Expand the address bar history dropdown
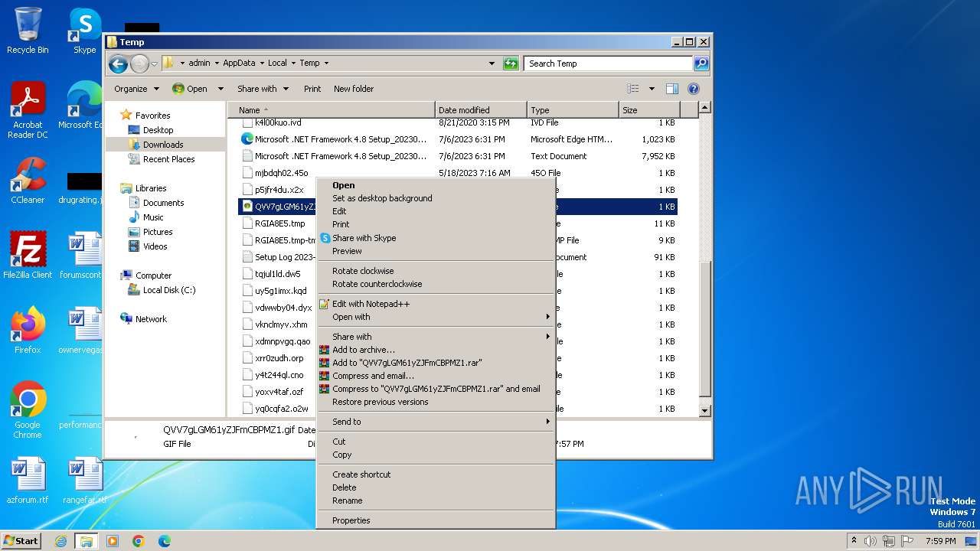 click(x=492, y=64)
